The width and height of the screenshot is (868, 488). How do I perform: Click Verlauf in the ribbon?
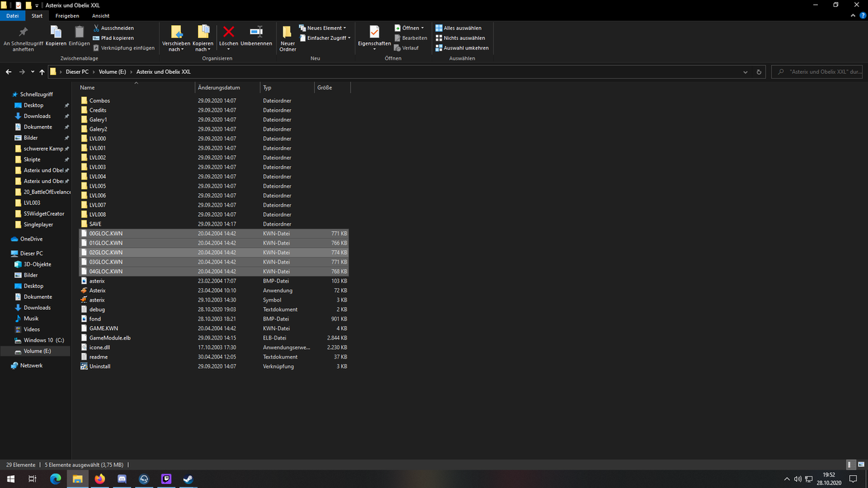pos(407,48)
